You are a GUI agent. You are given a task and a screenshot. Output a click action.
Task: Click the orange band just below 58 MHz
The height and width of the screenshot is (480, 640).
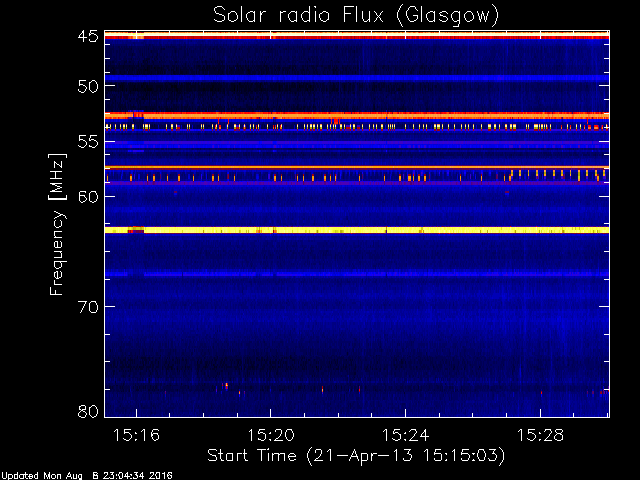[357, 167]
